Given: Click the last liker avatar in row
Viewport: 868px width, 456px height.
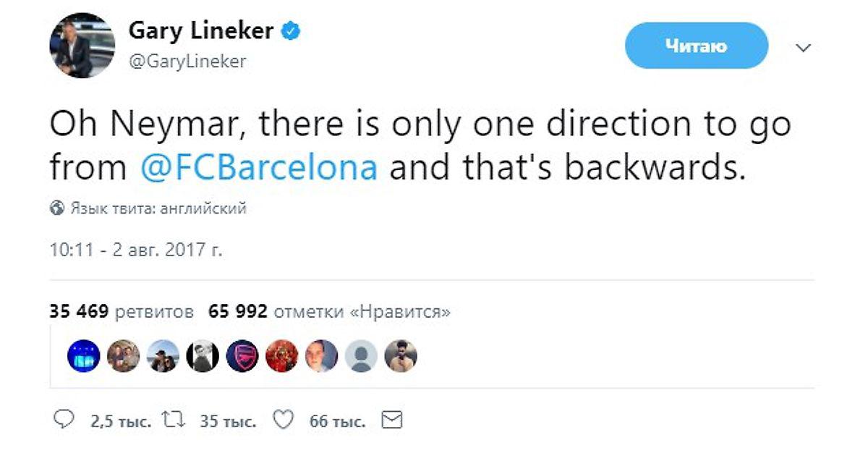Looking at the screenshot, I should pyautogui.click(x=401, y=356).
